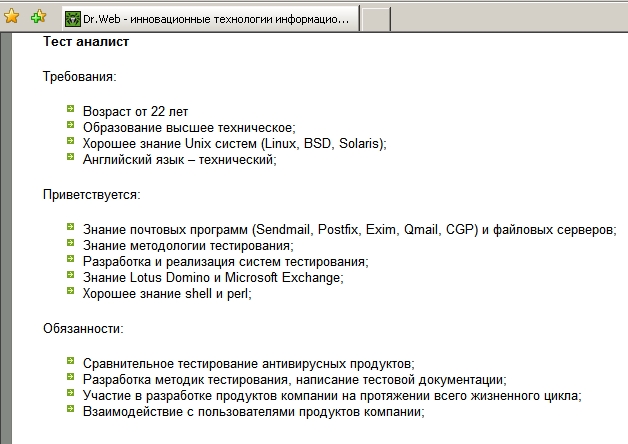
Task: Open a new blank tab
Action: point(374,19)
